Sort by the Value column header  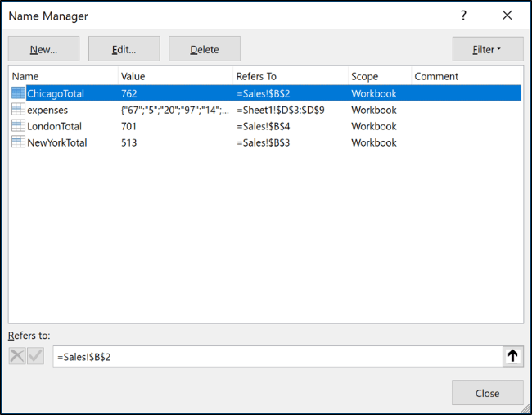pyautogui.click(x=174, y=76)
